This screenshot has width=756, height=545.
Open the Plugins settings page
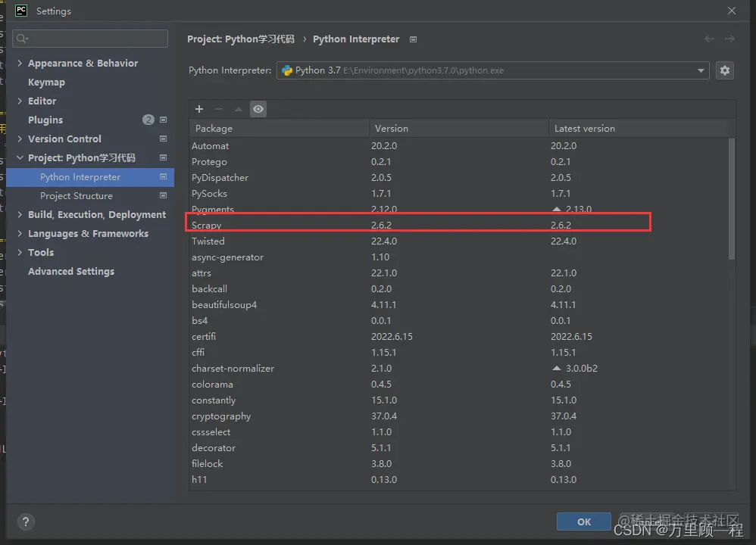tap(45, 120)
